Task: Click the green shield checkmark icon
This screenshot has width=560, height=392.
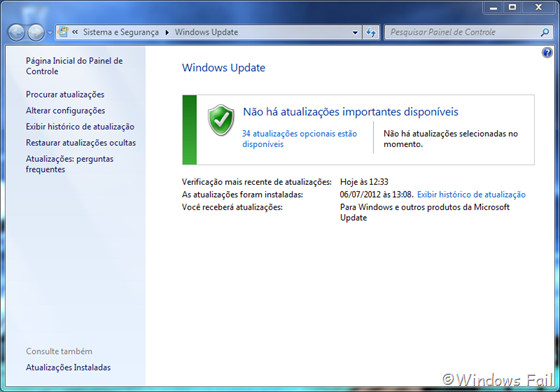Action: [x=221, y=120]
